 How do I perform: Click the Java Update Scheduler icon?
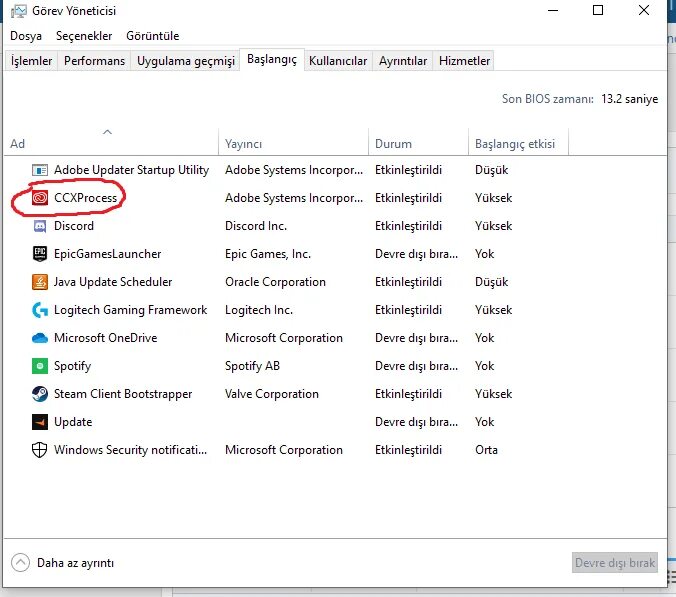pyautogui.click(x=40, y=282)
